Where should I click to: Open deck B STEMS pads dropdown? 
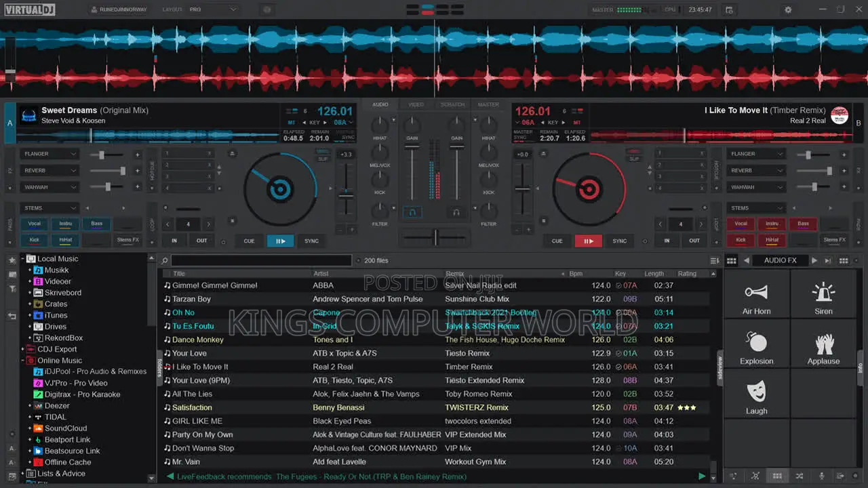point(757,208)
